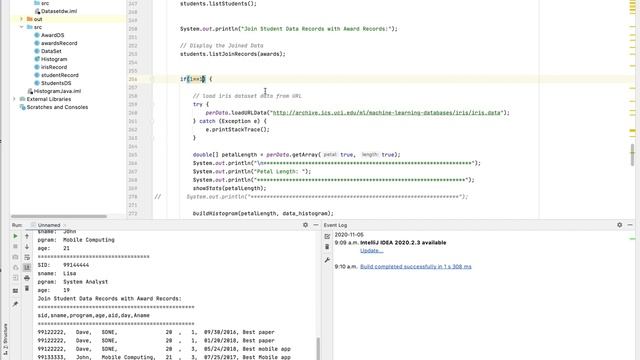Select Scratches and Consoles node

(57, 107)
